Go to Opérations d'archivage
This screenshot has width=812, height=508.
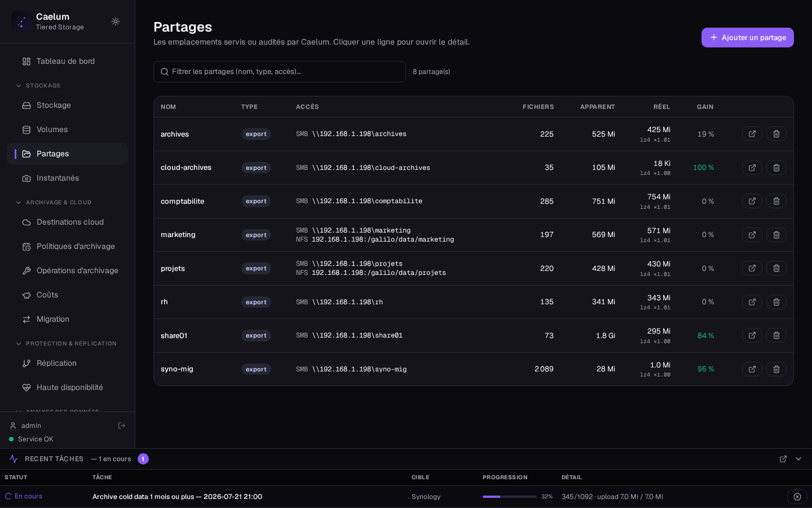click(67, 270)
